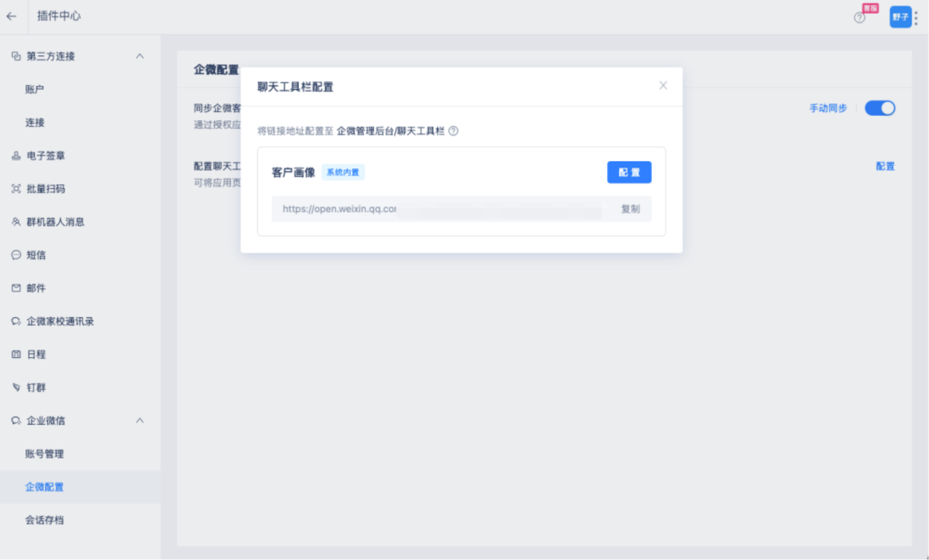Click the 群机器人消息 icon

[16, 222]
